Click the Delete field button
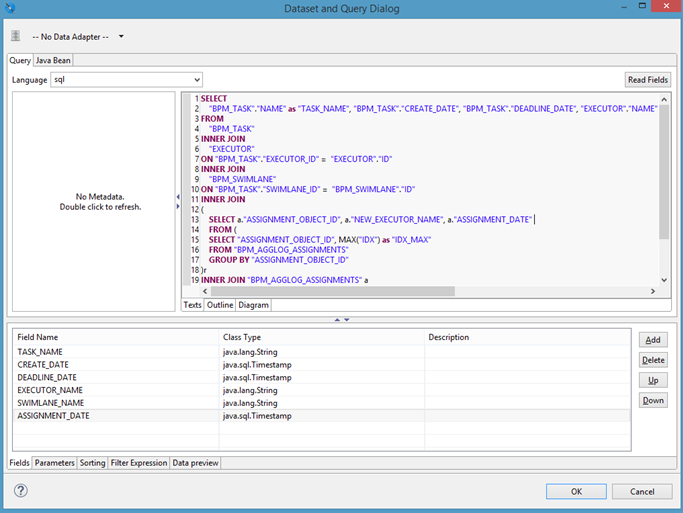 coord(653,360)
